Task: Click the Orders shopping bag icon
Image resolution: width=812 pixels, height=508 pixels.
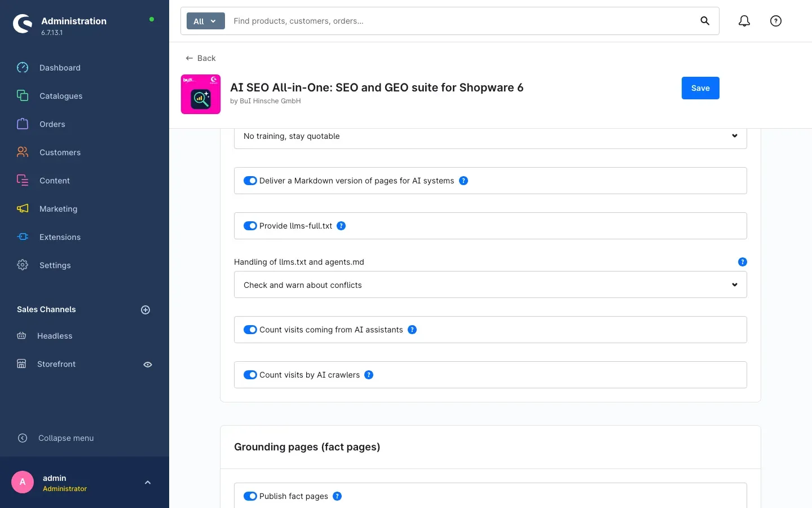Action: (23, 124)
